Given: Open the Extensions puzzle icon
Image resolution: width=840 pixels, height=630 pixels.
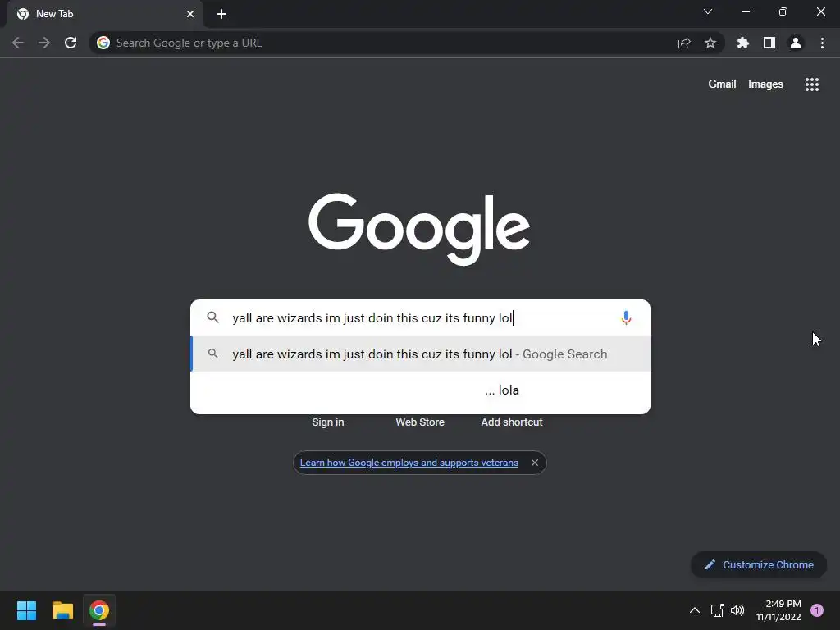Looking at the screenshot, I should point(743,43).
